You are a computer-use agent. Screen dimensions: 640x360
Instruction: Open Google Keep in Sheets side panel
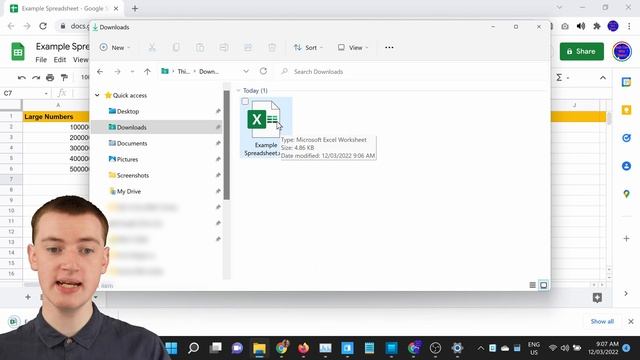click(626, 110)
